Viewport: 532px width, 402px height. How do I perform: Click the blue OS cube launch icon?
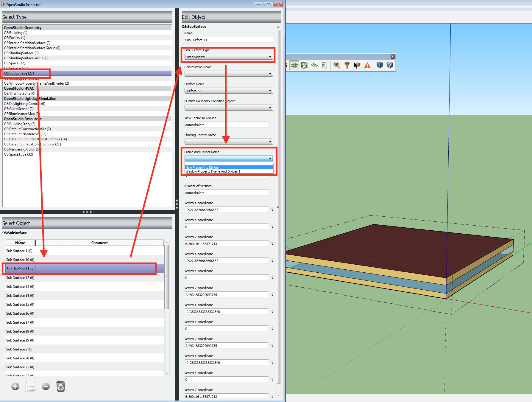pyautogui.click(x=380, y=65)
